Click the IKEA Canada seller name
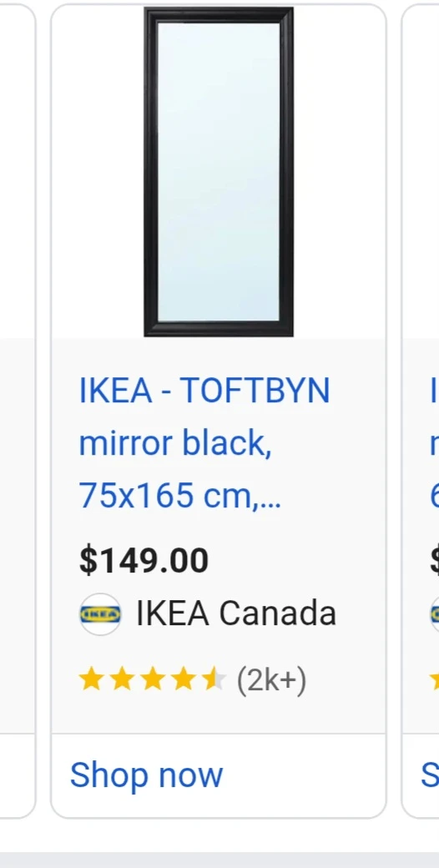Viewport: 439px width, 868px height. (x=236, y=614)
